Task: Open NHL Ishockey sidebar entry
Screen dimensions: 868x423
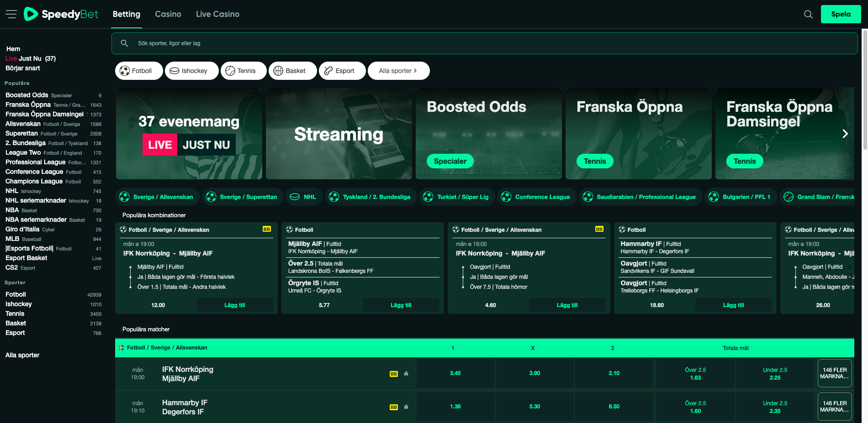Action: point(53,191)
